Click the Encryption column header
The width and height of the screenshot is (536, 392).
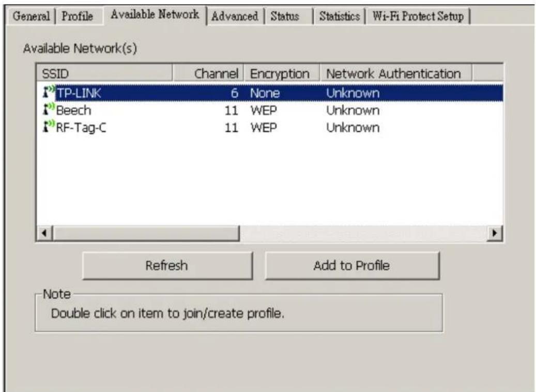coord(282,73)
